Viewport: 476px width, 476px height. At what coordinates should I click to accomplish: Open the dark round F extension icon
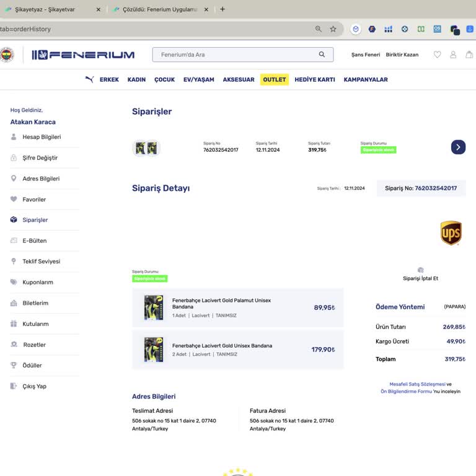[x=372, y=29]
